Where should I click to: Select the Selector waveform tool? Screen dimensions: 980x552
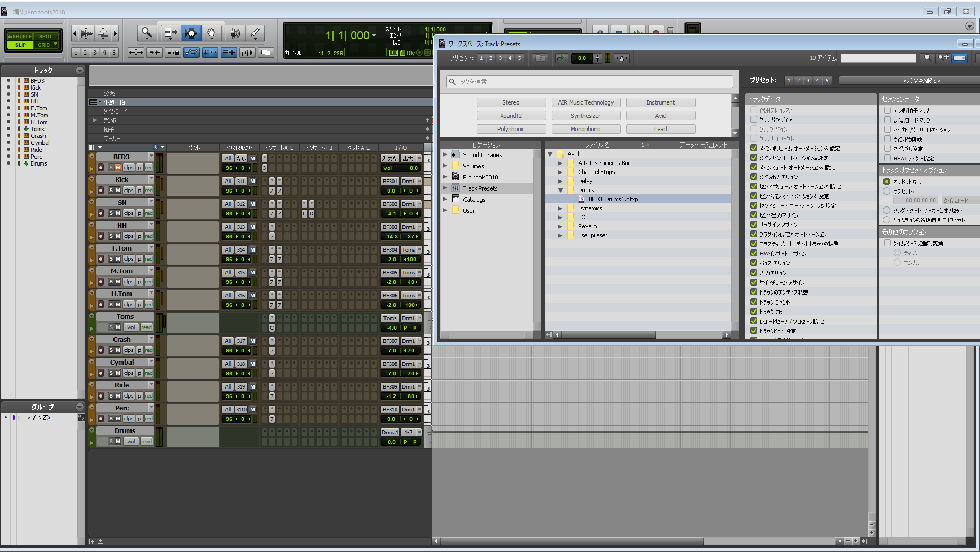pyautogui.click(x=191, y=33)
